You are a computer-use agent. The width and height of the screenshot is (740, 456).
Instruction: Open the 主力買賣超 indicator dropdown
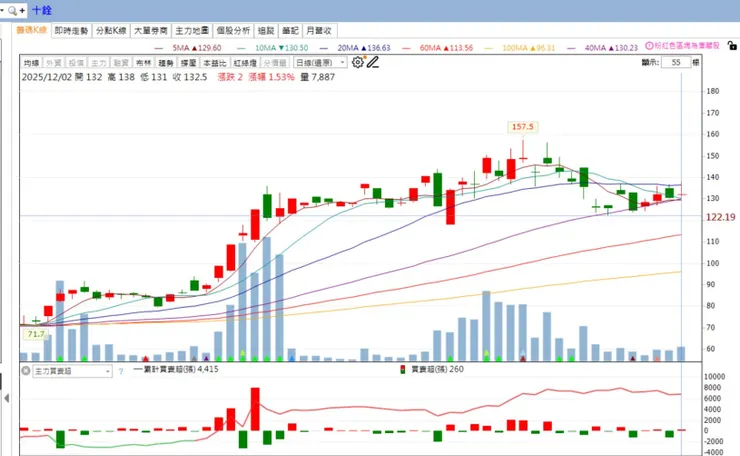click(72, 372)
